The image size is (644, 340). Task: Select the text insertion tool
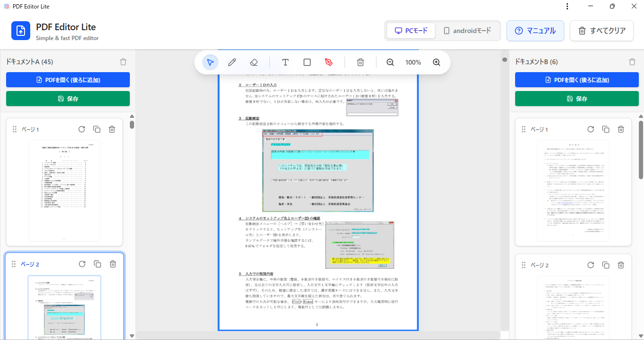tap(285, 62)
